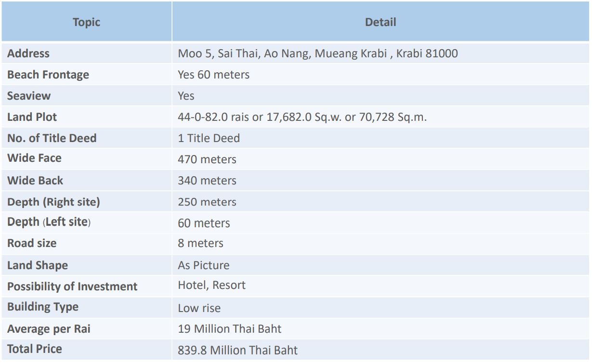Select the Wide Face label

[34, 158]
